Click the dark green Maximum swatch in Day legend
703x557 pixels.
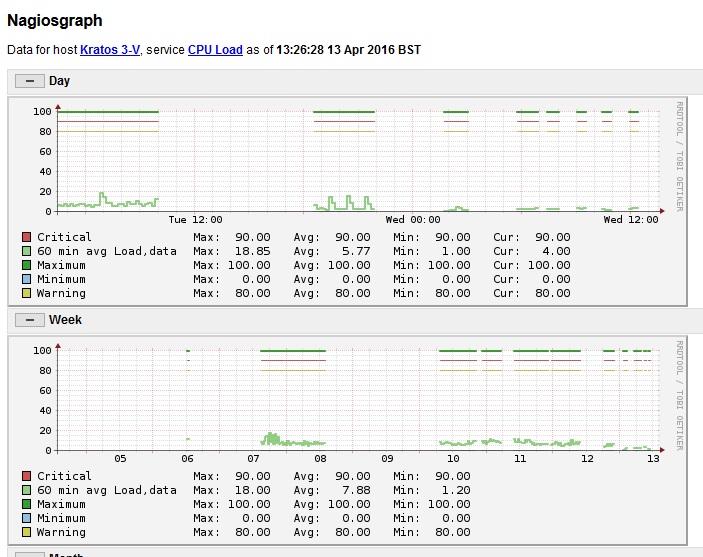[x=26, y=266]
